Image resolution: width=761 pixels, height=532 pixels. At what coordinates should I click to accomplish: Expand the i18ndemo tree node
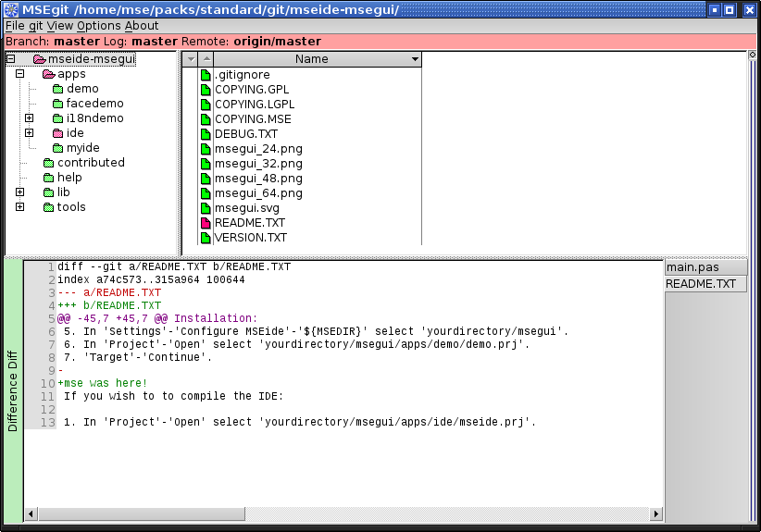(x=29, y=118)
